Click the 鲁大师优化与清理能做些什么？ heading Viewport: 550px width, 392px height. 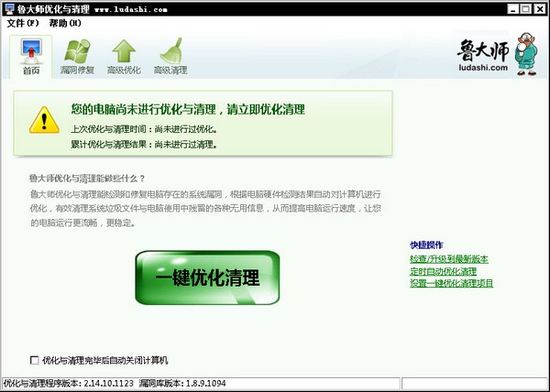point(87,179)
